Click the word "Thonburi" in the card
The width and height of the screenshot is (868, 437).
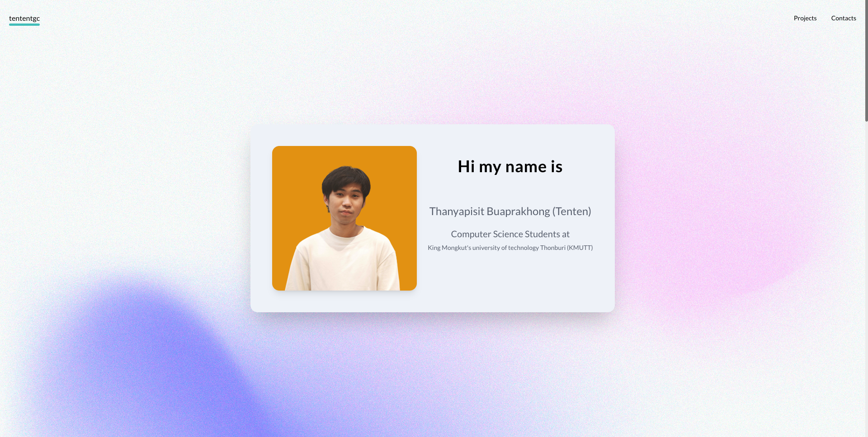pos(553,248)
